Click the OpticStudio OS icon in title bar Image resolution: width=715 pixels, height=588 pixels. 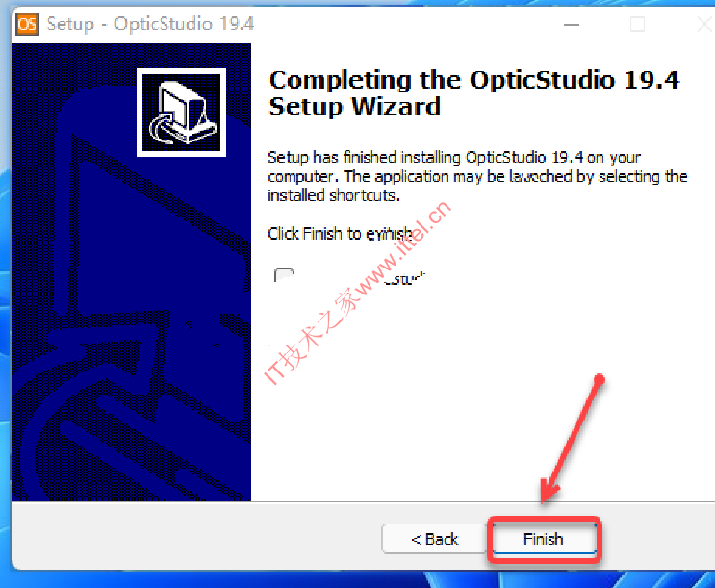click(27, 24)
